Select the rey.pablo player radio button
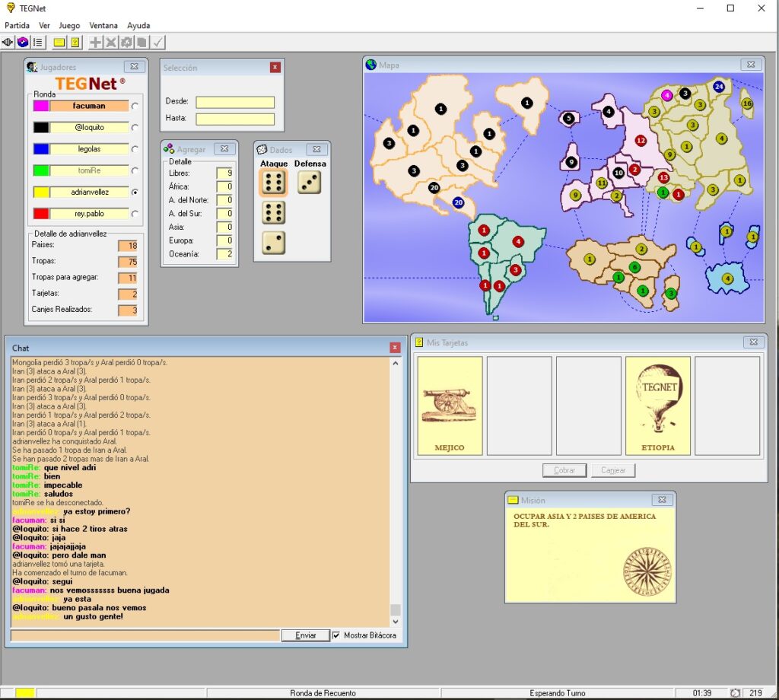This screenshot has height=700, width=779. 135,215
